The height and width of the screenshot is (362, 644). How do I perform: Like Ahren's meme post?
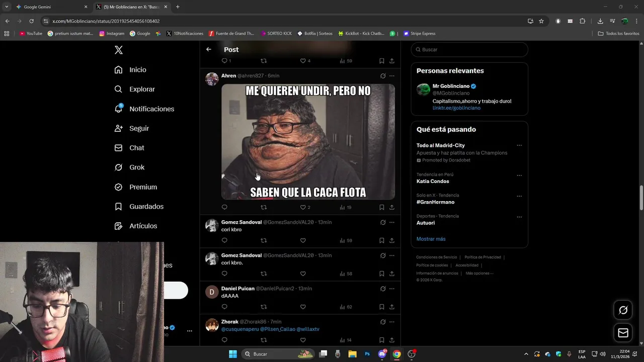(303, 207)
